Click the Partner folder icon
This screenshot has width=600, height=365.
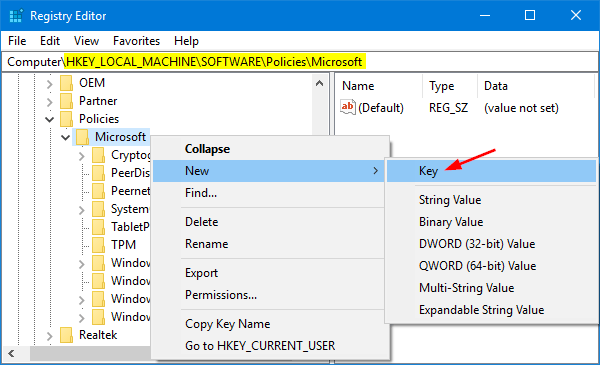point(66,101)
